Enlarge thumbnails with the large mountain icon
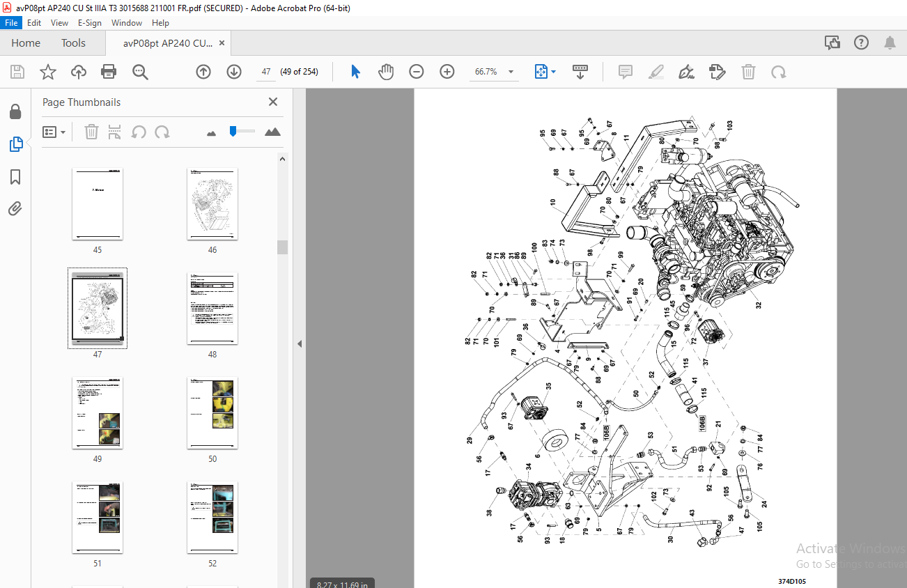 pyautogui.click(x=272, y=132)
